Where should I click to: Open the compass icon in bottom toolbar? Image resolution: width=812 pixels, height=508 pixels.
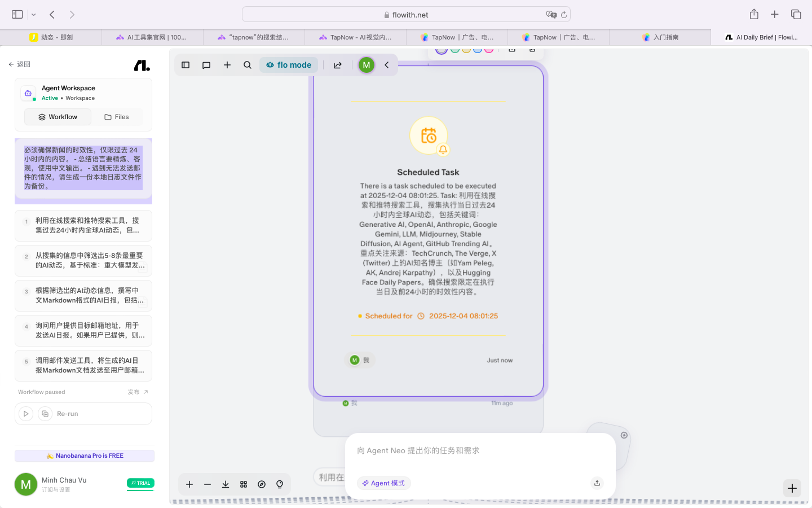pyautogui.click(x=262, y=484)
